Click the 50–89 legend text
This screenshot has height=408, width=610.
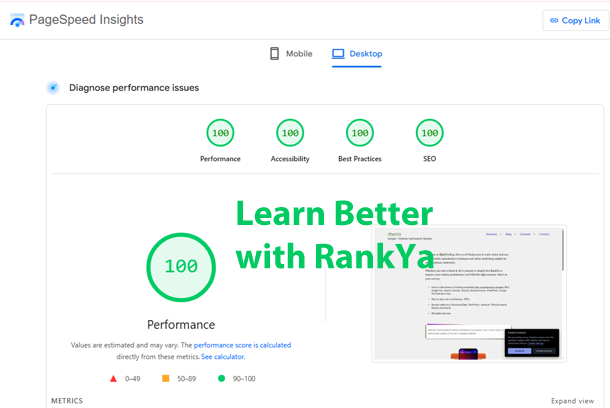pos(187,379)
